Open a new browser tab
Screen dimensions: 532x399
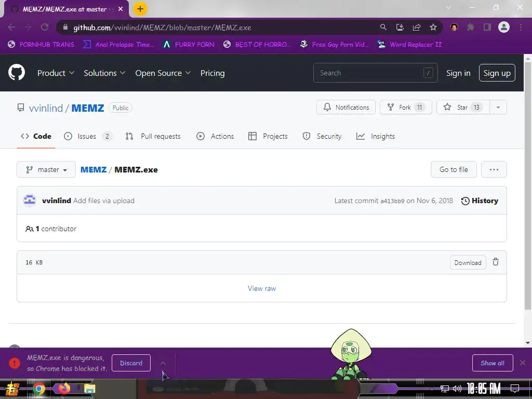click(x=140, y=9)
